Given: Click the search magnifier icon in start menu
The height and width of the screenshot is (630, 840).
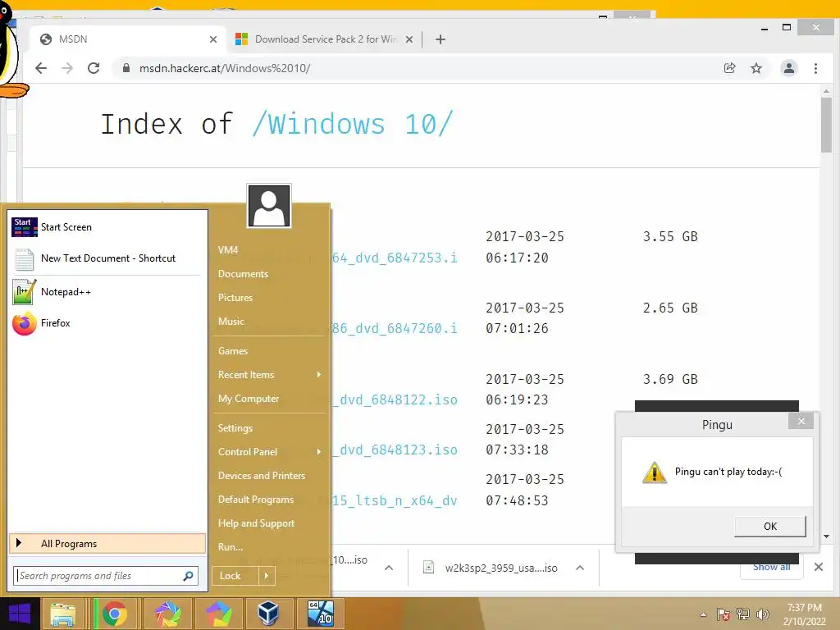Looking at the screenshot, I should tap(188, 576).
